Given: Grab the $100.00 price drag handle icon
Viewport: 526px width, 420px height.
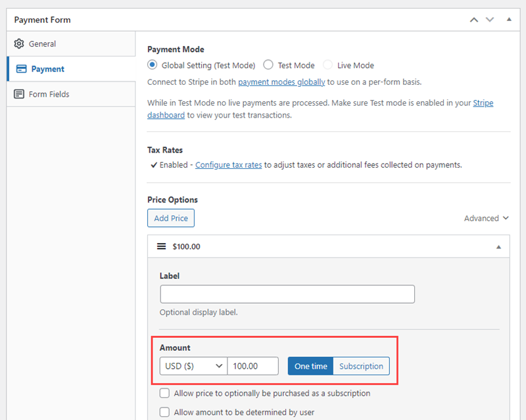Looking at the screenshot, I should pyautogui.click(x=161, y=246).
